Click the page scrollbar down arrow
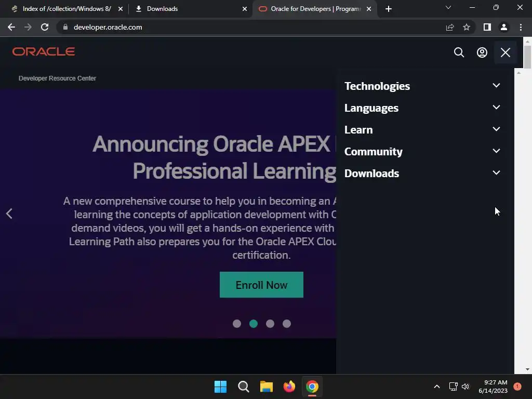The image size is (532, 399). [527, 369]
